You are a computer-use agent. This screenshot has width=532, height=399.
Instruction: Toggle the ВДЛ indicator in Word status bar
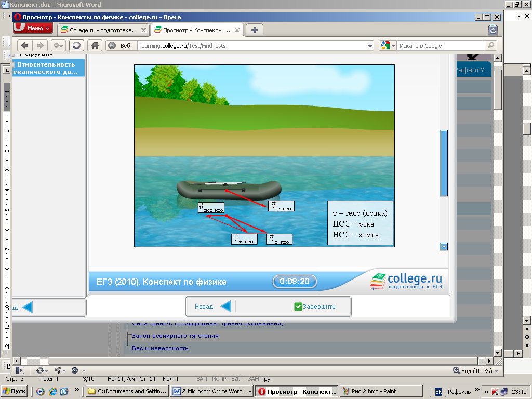[x=237, y=379]
